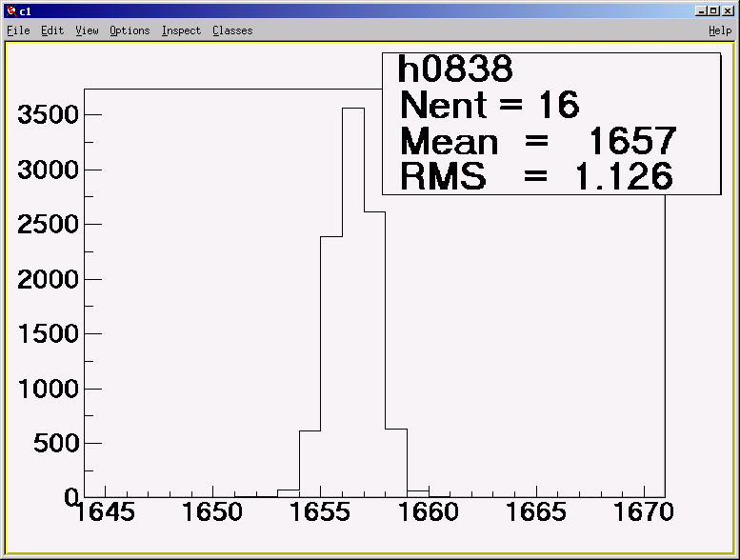Viewport: 740px width, 560px height.
Task: Click the y-axis label 2000
Action: click(49, 279)
